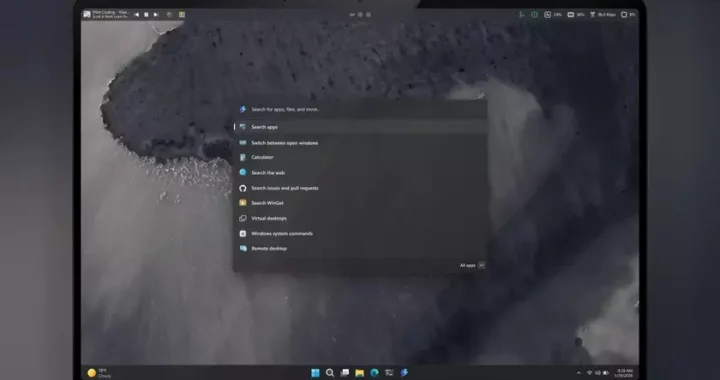Open the Search WinGet command
The image size is (720, 380).
tap(360, 203)
